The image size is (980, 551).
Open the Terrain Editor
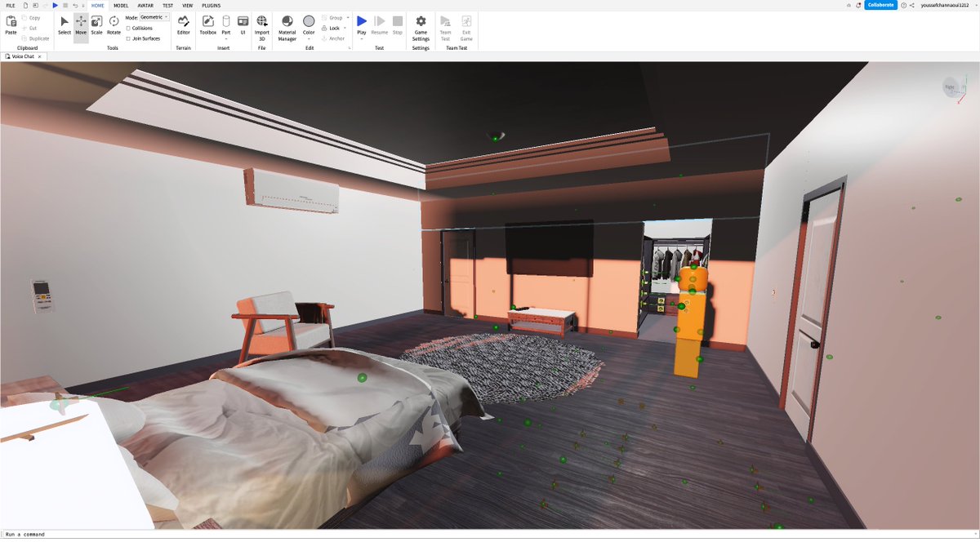(x=184, y=25)
